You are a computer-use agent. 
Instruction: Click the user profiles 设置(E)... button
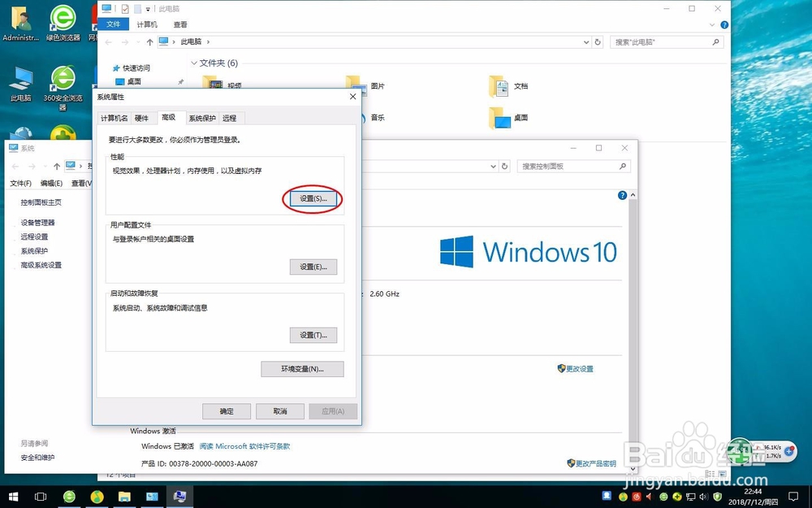(313, 267)
